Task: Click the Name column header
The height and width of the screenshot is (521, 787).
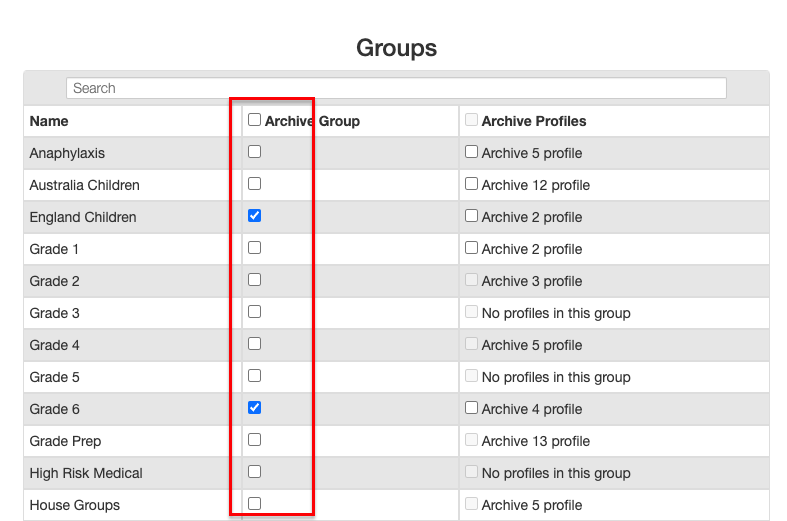Action: tap(49, 121)
